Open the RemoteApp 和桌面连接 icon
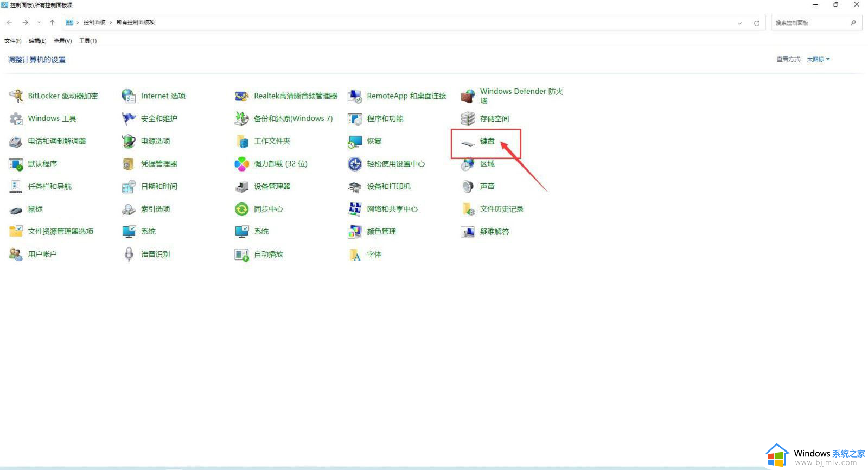The image size is (868, 470). coord(355,96)
